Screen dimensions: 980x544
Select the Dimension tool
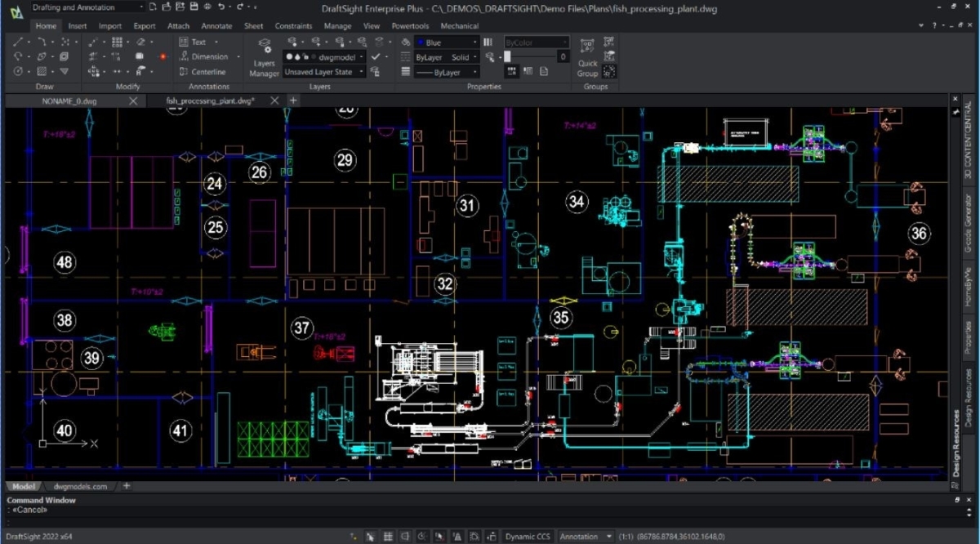click(x=201, y=56)
